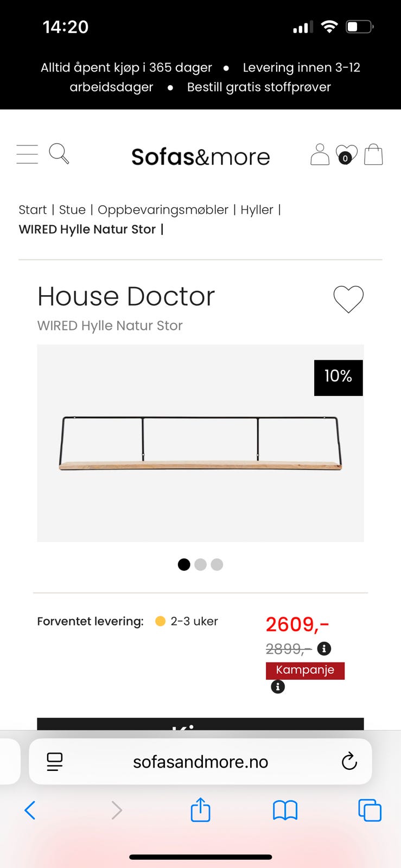
Task: Go back to previous page
Action: [x=30, y=810]
